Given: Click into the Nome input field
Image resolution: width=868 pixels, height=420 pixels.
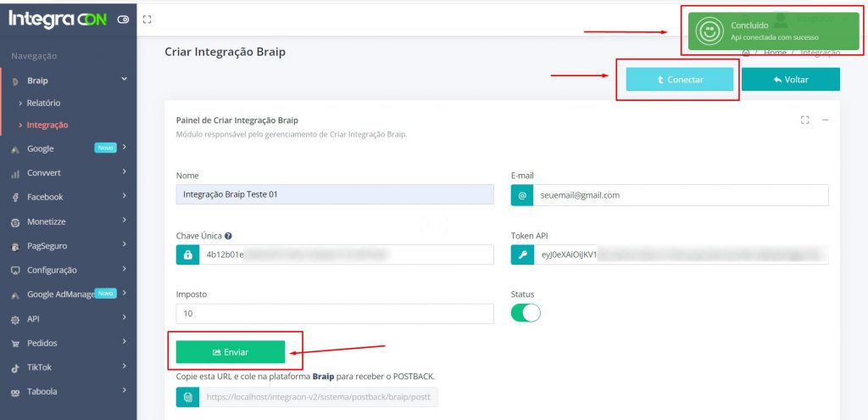Looking at the screenshot, I should tap(335, 195).
